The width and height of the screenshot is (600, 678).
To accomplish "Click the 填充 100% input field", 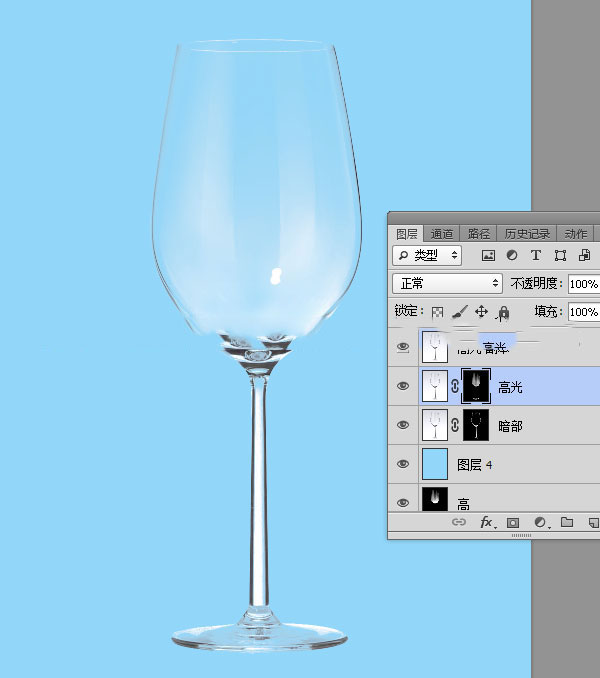I will point(584,312).
